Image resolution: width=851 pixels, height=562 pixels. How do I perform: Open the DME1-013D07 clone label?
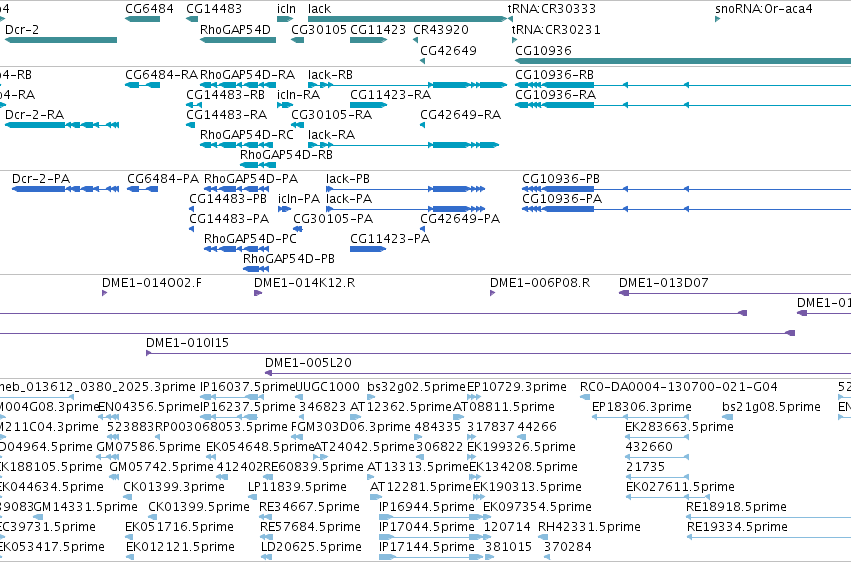click(x=663, y=283)
